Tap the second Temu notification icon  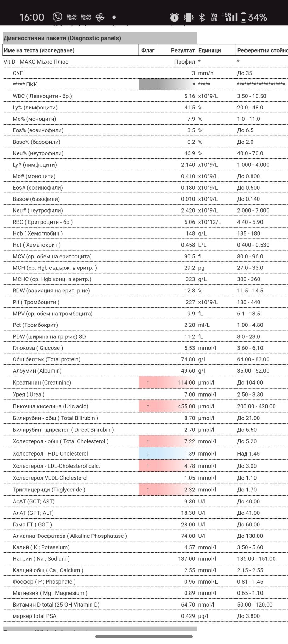[86, 17]
